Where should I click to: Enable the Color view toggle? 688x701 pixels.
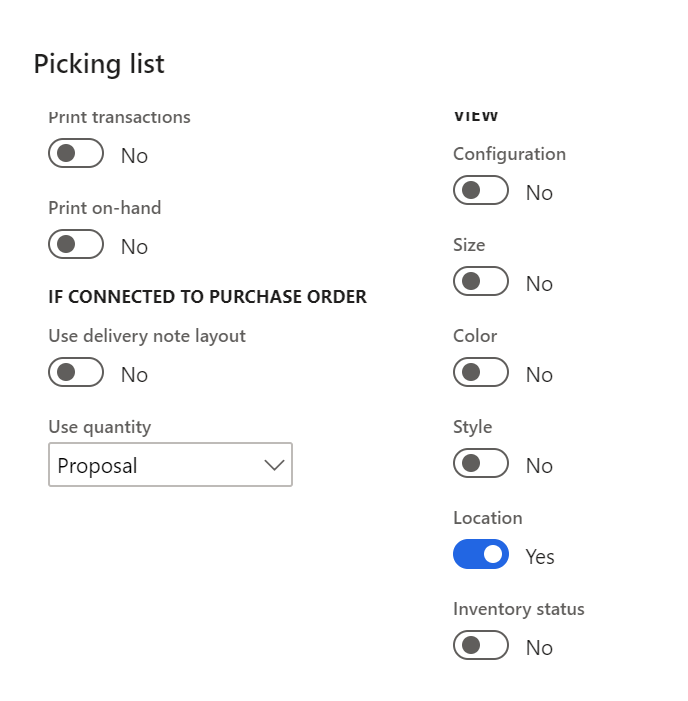[481, 373]
